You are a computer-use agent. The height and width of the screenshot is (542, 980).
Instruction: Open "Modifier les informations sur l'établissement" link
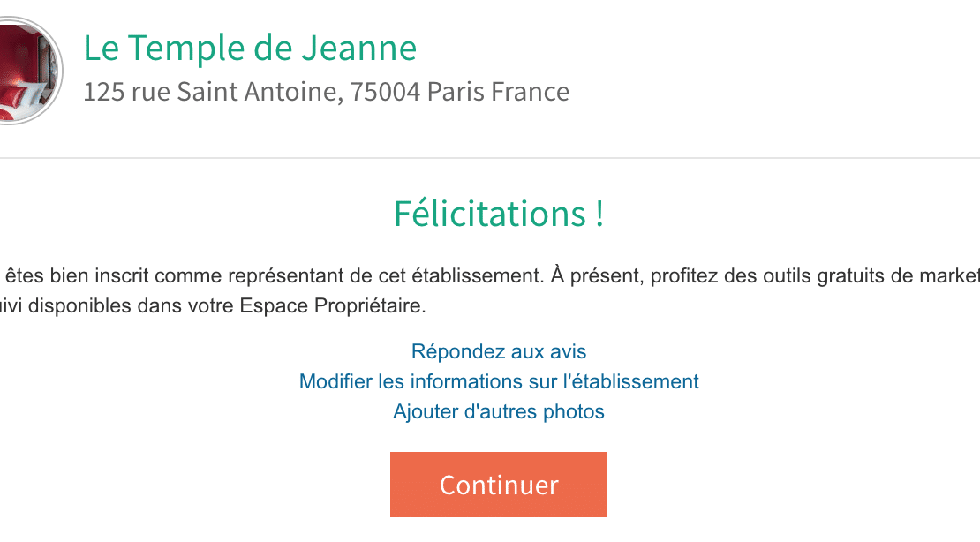click(x=499, y=381)
